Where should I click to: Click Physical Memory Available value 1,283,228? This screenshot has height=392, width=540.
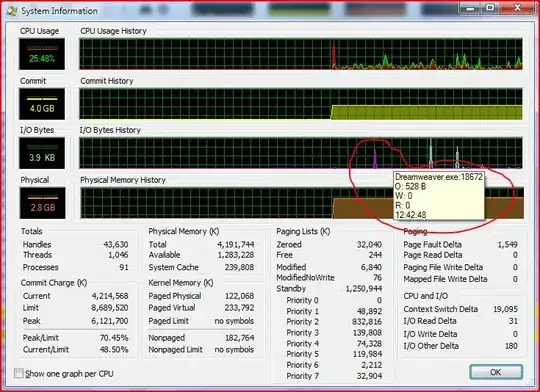click(236, 255)
